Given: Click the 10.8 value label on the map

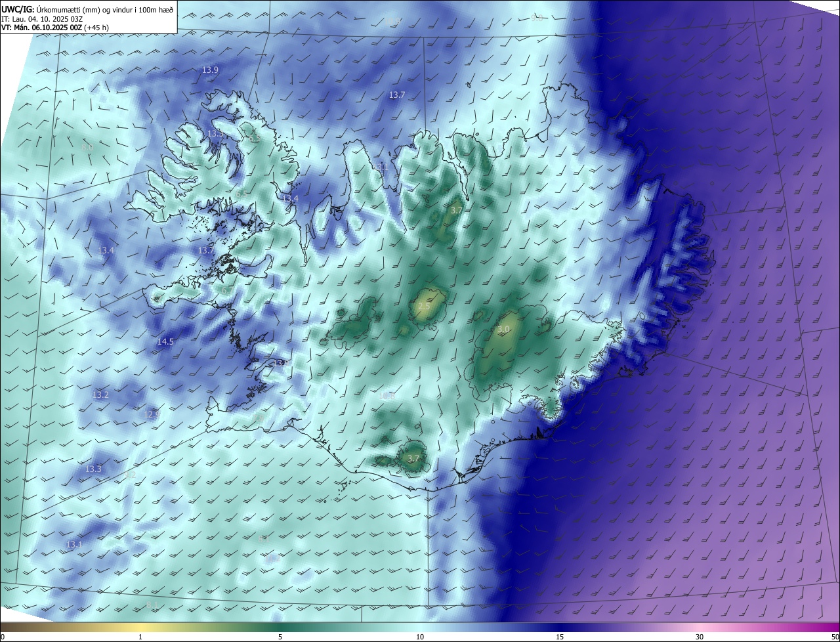Looking at the screenshot, I should 387,396.
